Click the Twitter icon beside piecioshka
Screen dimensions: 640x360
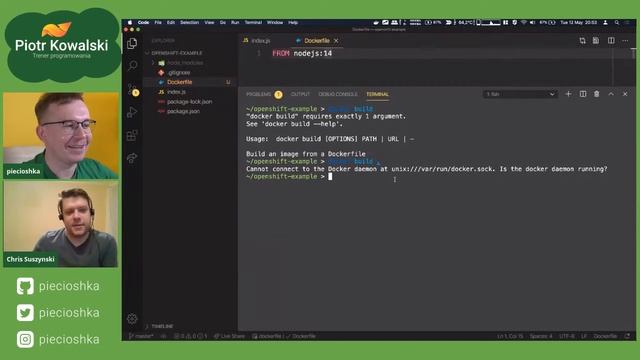coord(25,313)
